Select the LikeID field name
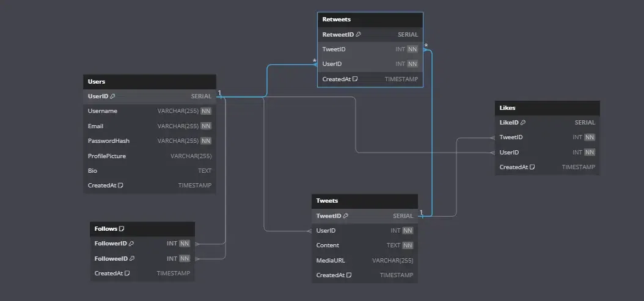The width and height of the screenshot is (644, 301). click(510, 122)
